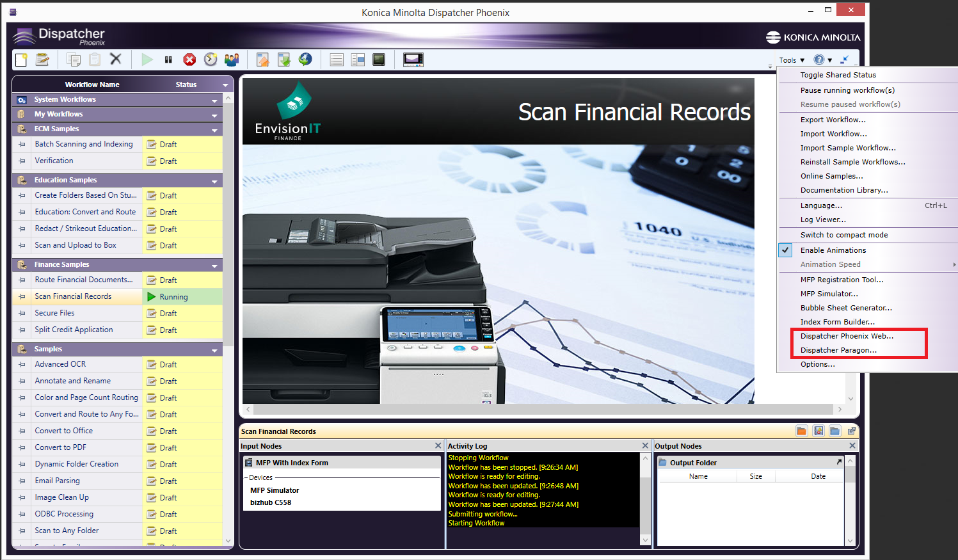Collapse the Samples group

(214, 349)
